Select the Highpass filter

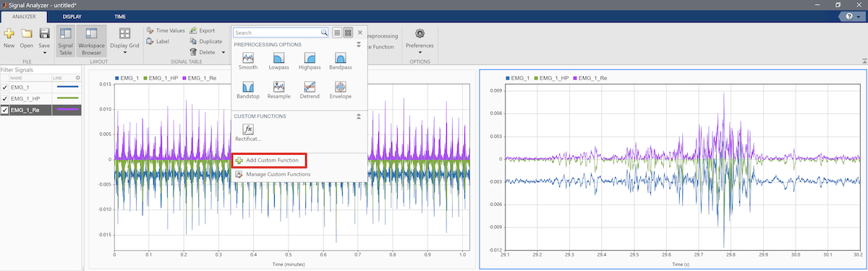(x=310, y=61)
